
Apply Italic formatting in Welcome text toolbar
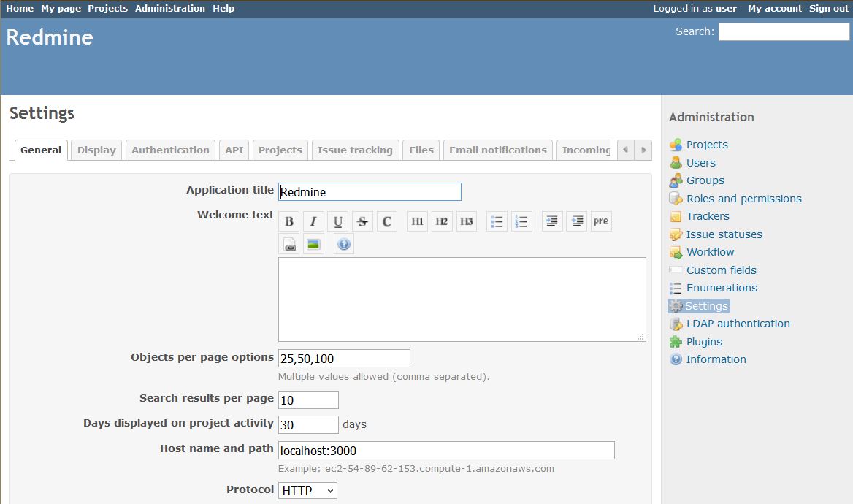313,221
